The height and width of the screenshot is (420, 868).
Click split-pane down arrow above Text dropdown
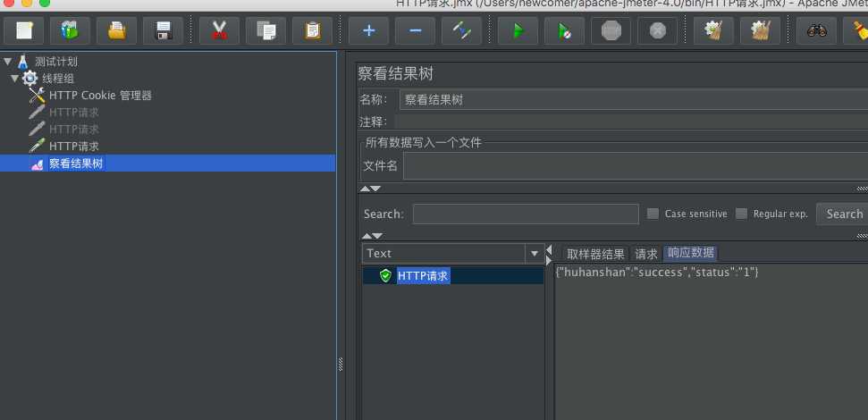(x=375, y=236)
